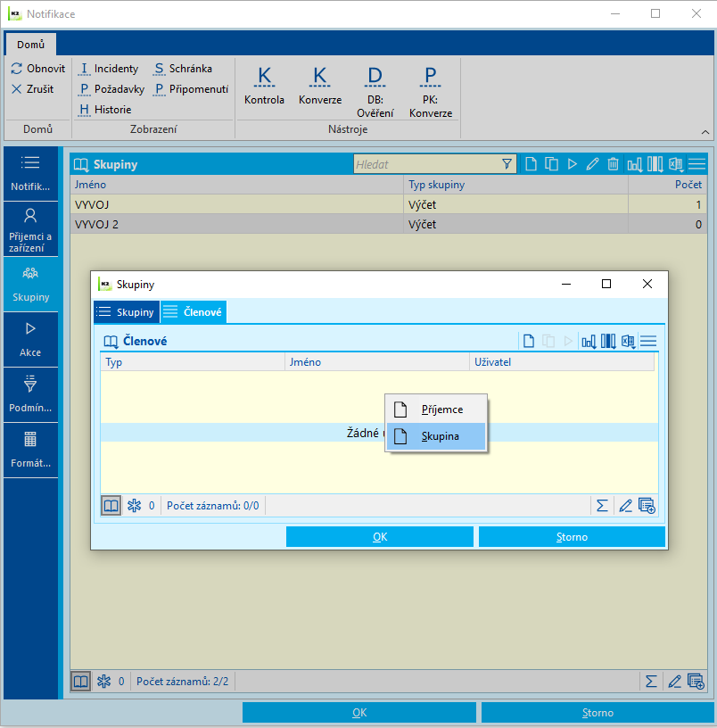
Task: Run the Konverze tool
Action: click(320, 87)
